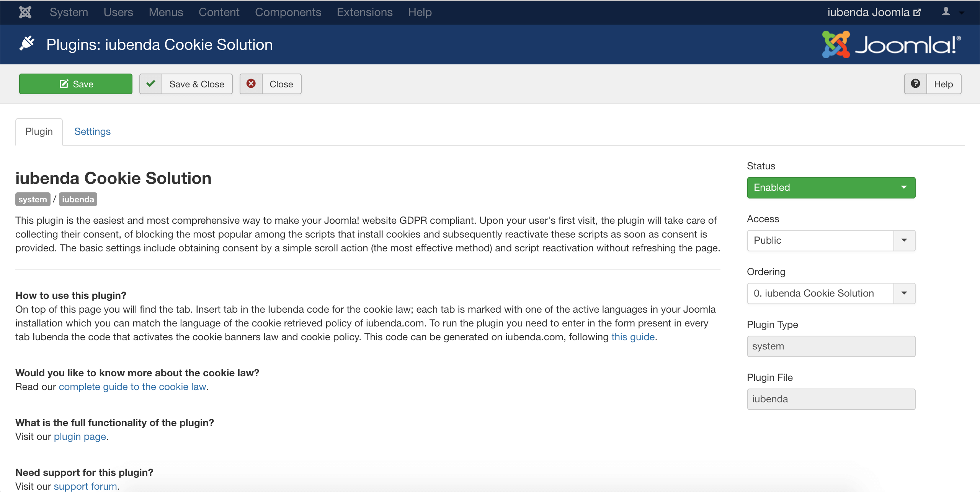Open the plugin page link
Image resolution: width=980 pixels, height=492 pixels.
(x=80, y=436)
